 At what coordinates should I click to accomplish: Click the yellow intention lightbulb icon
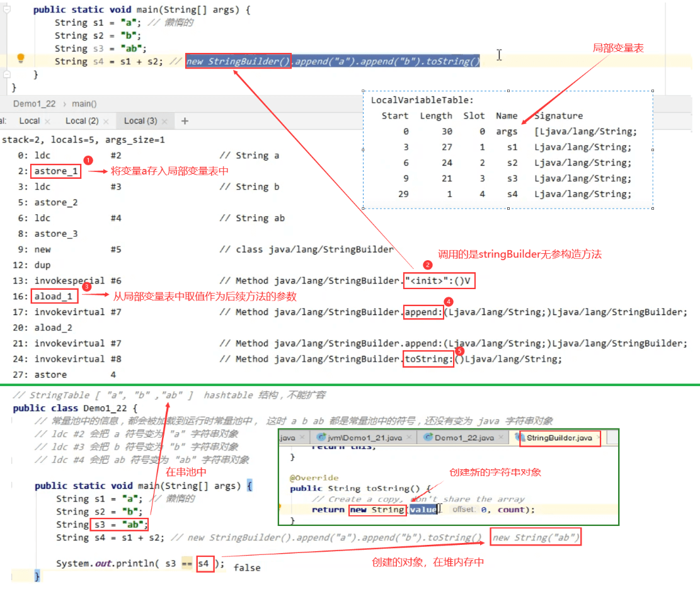coord(21,58)
